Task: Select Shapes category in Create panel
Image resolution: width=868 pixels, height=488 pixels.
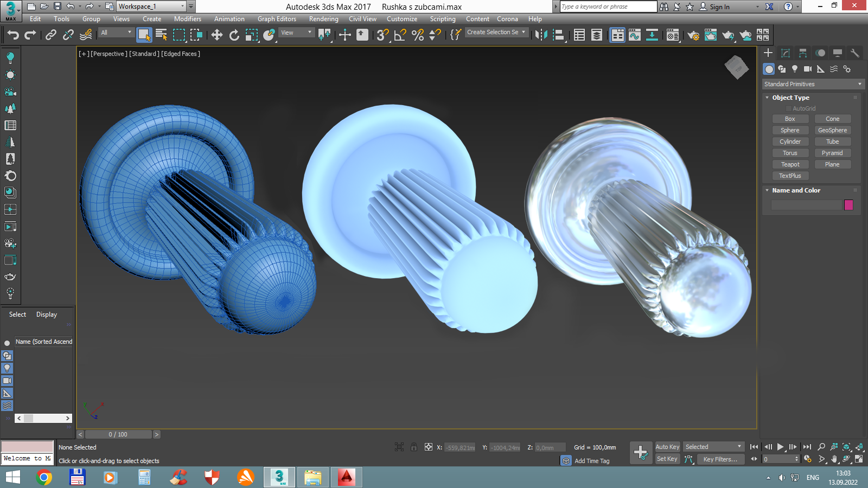Action: click(x=782, y=69)
